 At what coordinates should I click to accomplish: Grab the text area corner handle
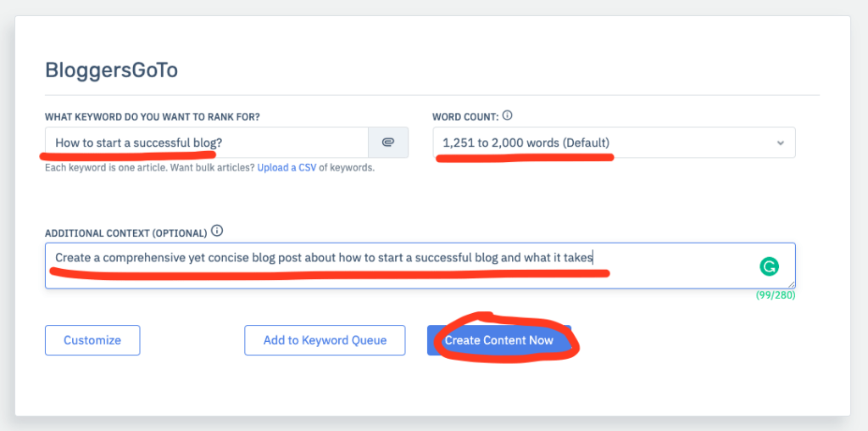pyautogui.click(x=792, y=285)
